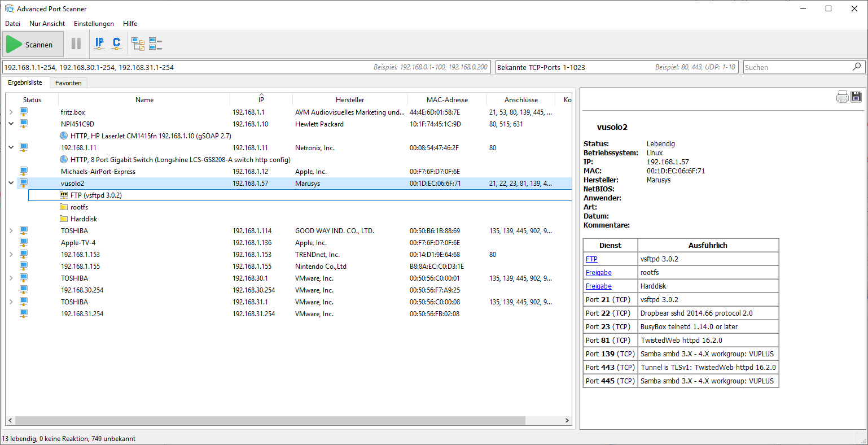Expand the fritz.box device row
The width and height of the screenshot is (868, 445).
11,112
